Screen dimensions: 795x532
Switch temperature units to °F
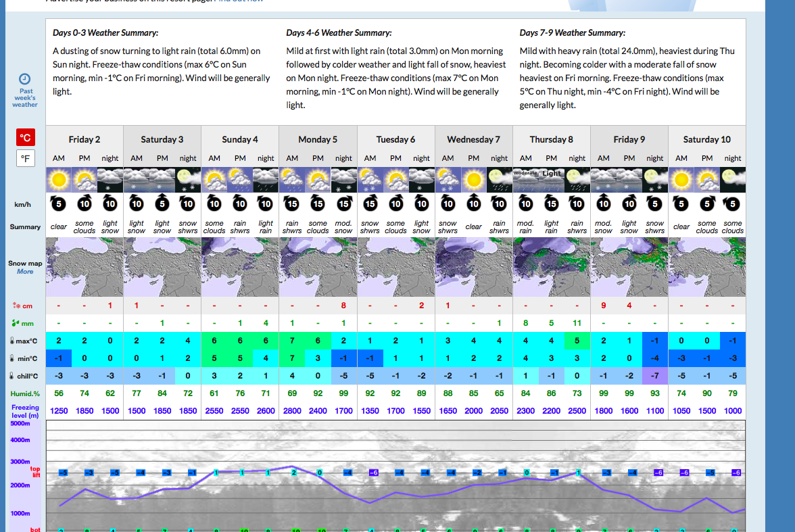tap(26, 159)
